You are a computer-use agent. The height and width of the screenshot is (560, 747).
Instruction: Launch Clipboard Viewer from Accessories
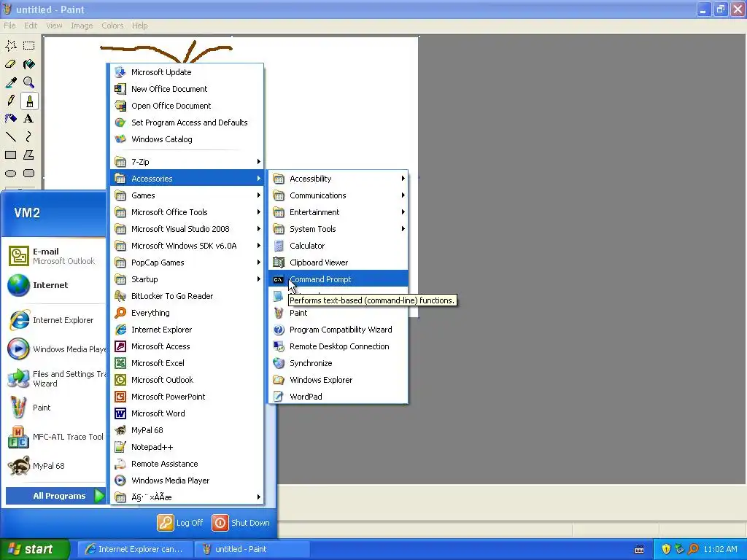coord(338,262)
